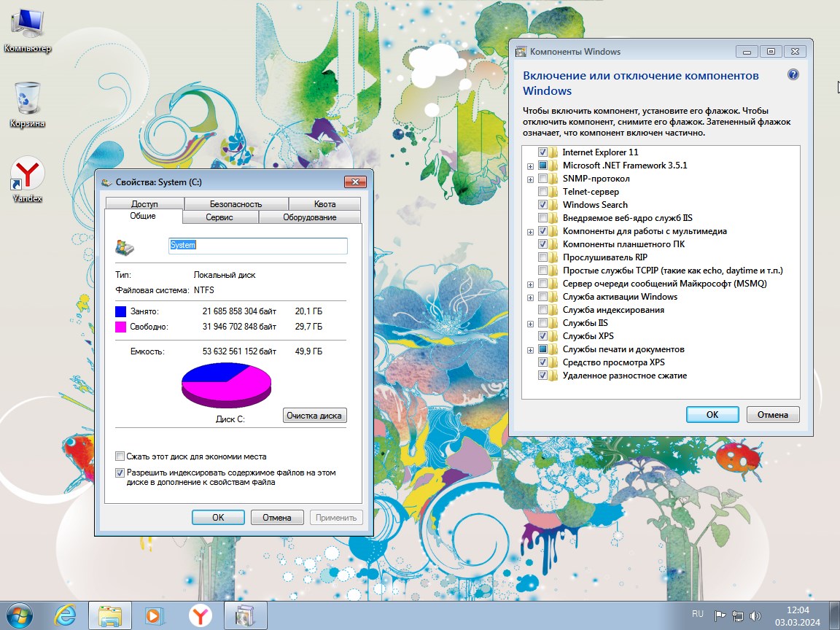Select the magenta Свободно color swatch
This screenshot has width=840, height=630.
click(x=120, y=327)
